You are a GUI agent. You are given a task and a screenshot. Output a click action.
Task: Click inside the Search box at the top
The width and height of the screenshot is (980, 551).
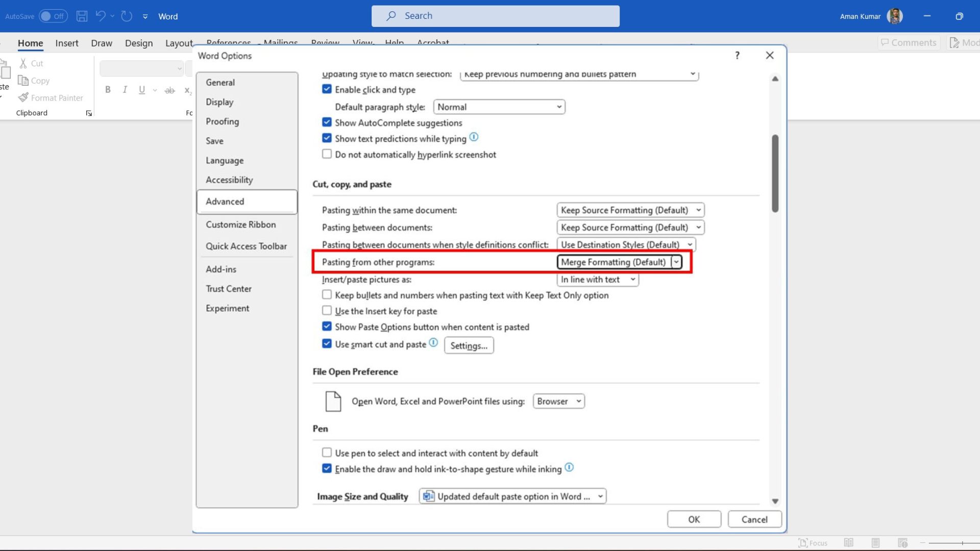pyautogui.click(x=495, y=16)
